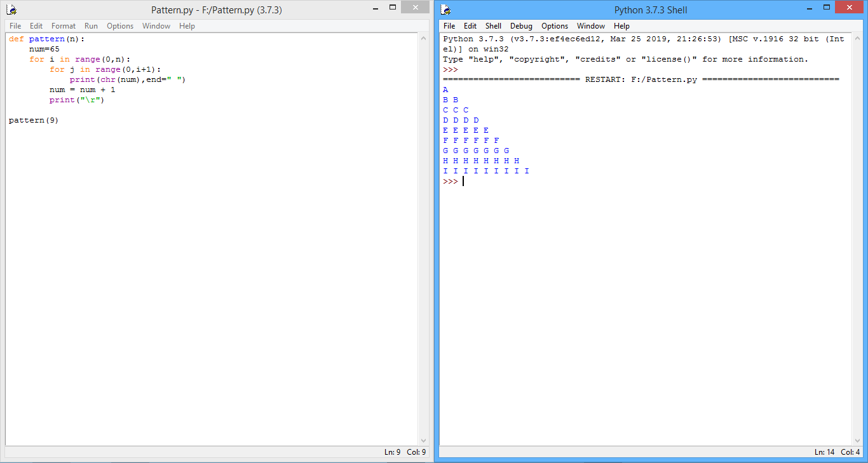Click the IDLE icon in Python Shell title bar
This screenshot has width=868, height=463.
tap(445, 10)
